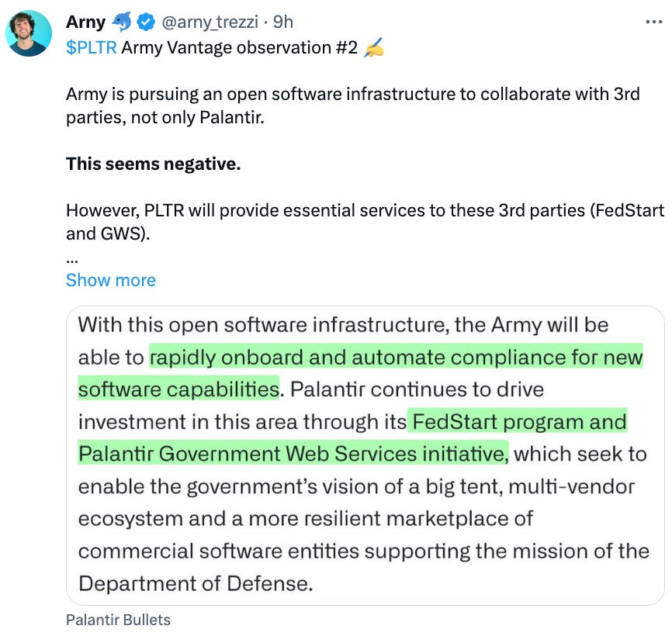Image resolution: width=672 pixels, height=636 pixels.
Task: Expand the tweet with Show more
Action: point(111,280)
